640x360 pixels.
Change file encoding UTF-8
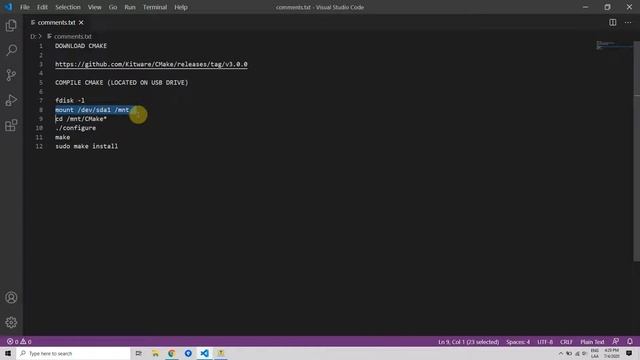click(x=545, y=342)
